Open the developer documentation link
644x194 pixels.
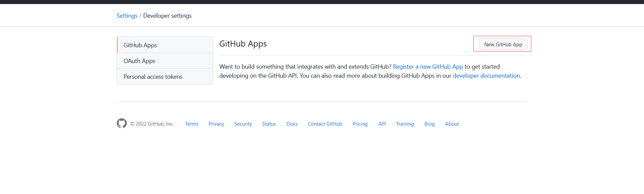486,76
